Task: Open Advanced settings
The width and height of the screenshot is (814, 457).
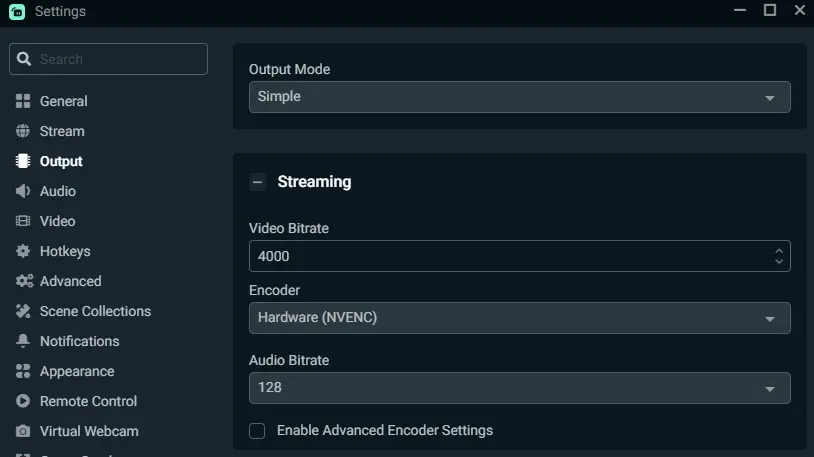Action: point(71,281)
